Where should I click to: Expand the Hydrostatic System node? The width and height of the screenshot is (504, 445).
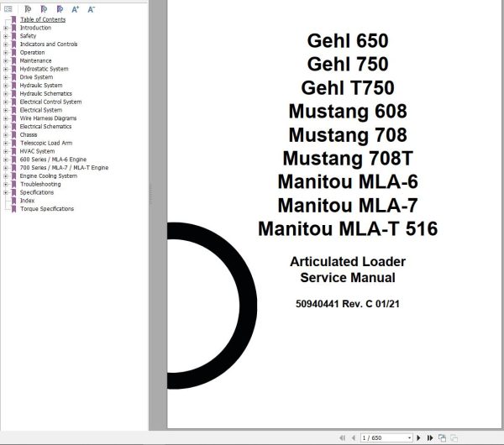pyautogui.click(x=6, y=69)
